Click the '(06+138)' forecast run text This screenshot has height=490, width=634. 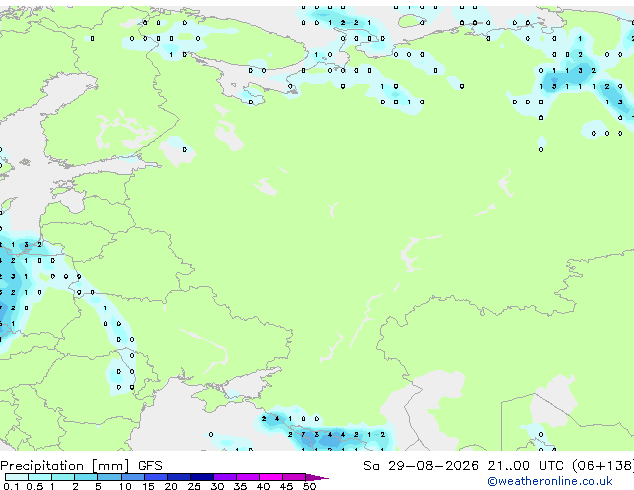pyautogui.click(x=603, y=466)
